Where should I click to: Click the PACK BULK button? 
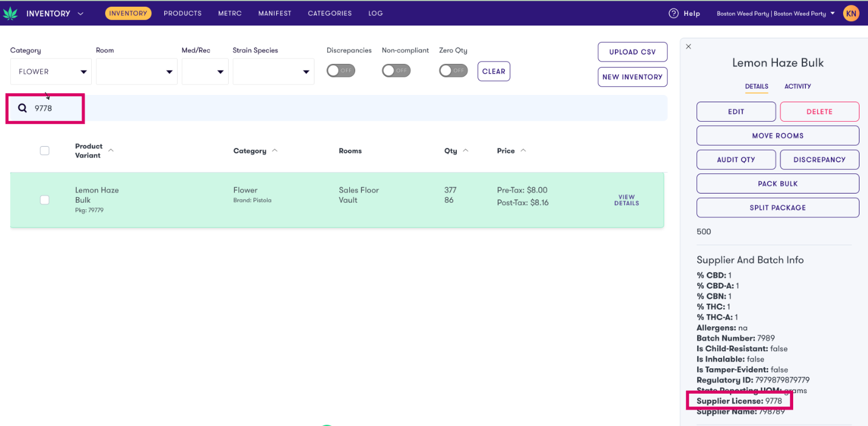coord(777,183)
